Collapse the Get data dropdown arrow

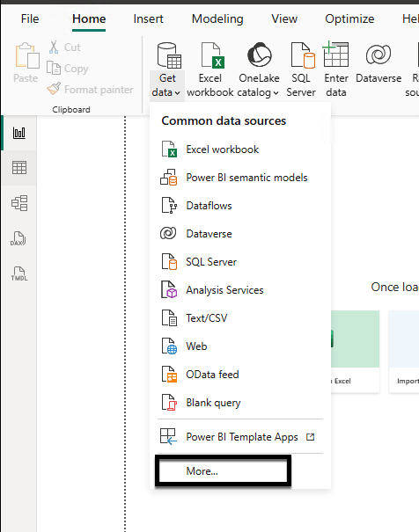pyautogui.click(x=177, y=93)
